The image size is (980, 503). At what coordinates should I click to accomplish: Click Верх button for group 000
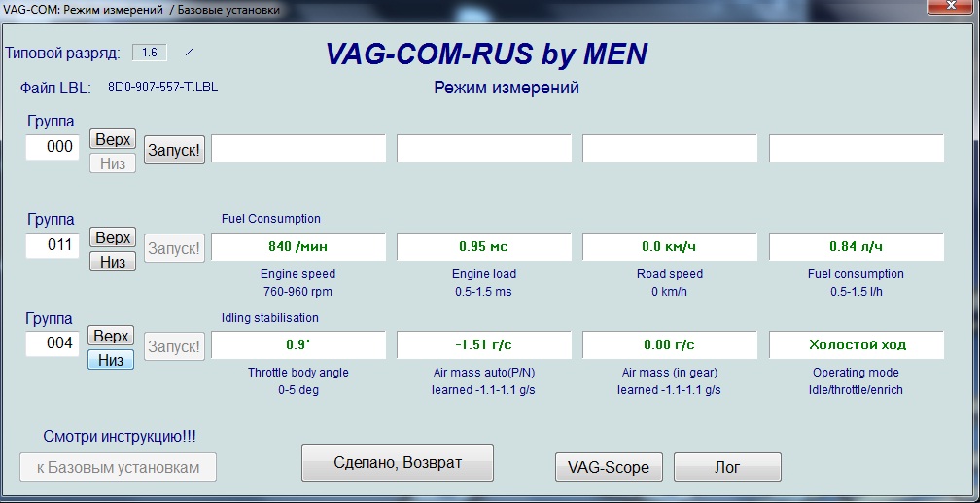(113, 139)
